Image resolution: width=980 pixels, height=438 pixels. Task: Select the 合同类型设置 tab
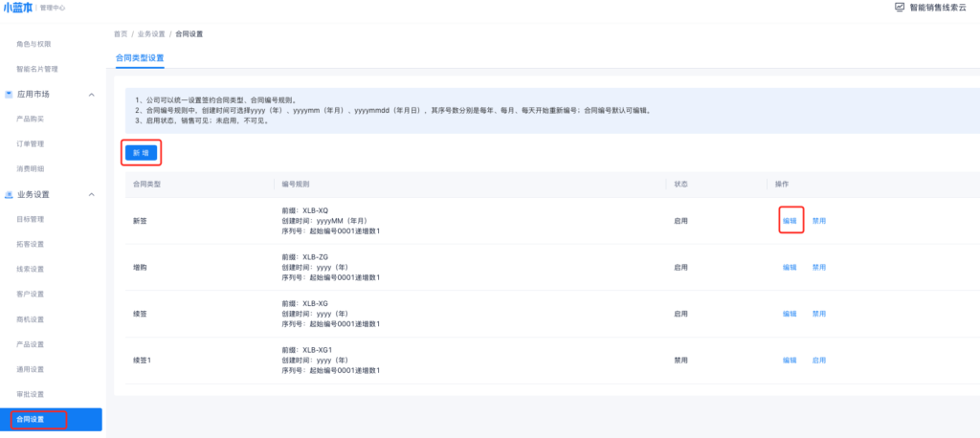pyautogui.click(x=133, y=58)
